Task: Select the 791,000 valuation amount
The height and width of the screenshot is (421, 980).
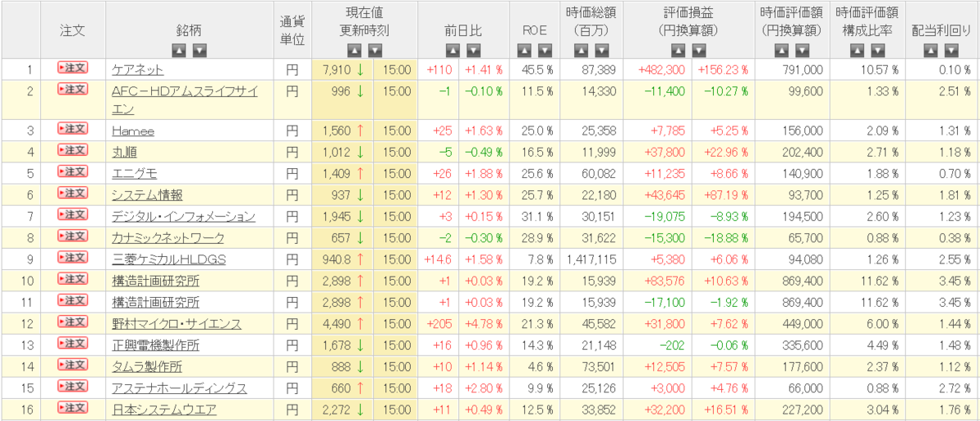Action: 802,69
